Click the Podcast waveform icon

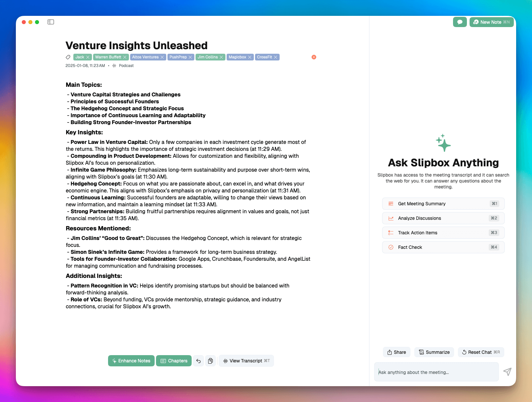(114, 66)
